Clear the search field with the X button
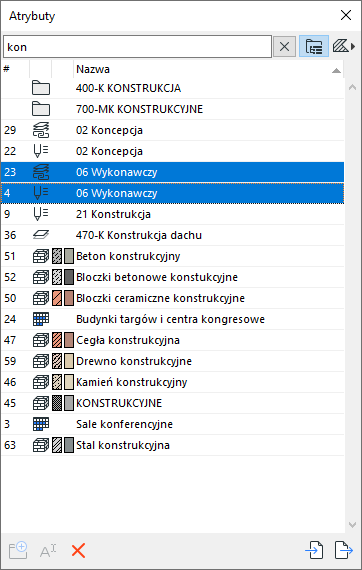 284,47
